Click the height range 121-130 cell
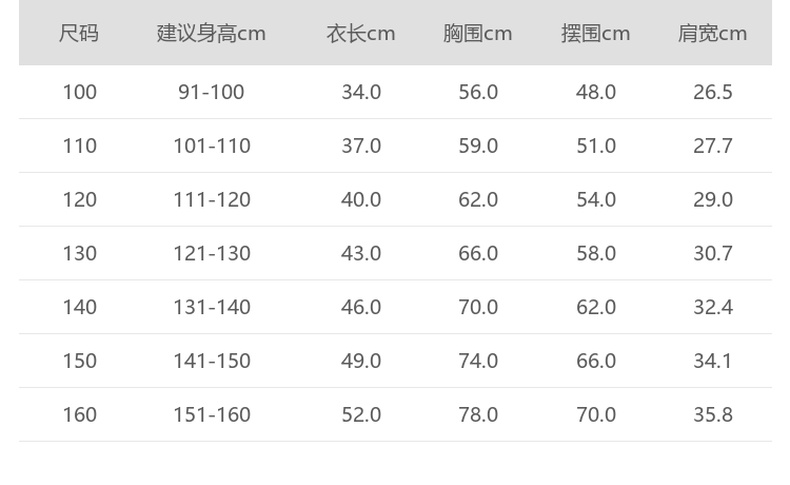 click(211, 253)
